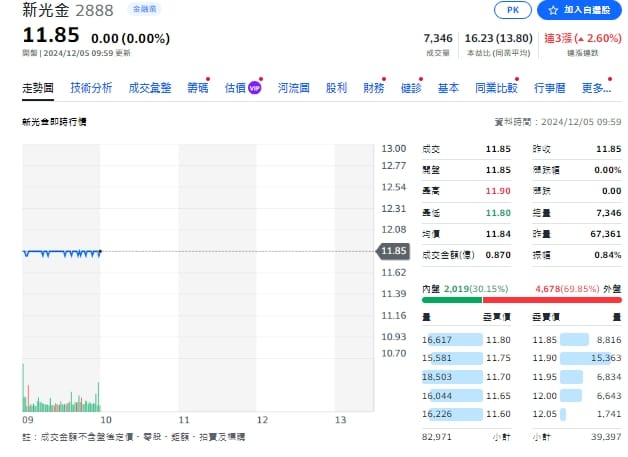The height and width of the screenshot is (457, 628).
Task: Open the 成交彙整 tab
Action: coord(150,88)
